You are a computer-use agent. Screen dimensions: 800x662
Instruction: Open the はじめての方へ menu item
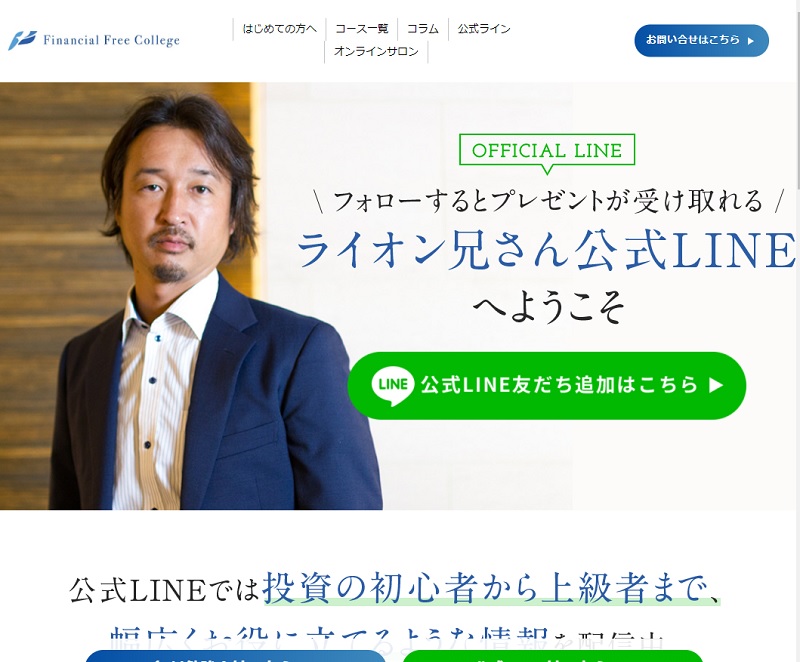279,29
